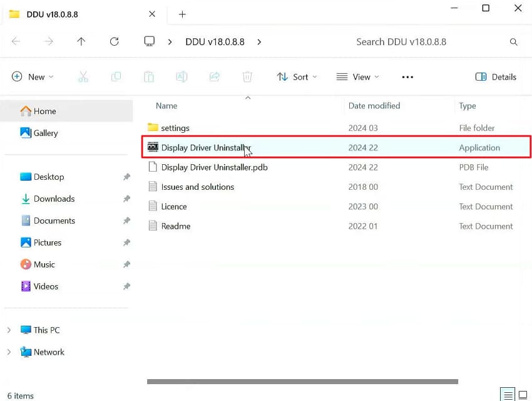Click the Delete trash icon

[x=247, y=76]
